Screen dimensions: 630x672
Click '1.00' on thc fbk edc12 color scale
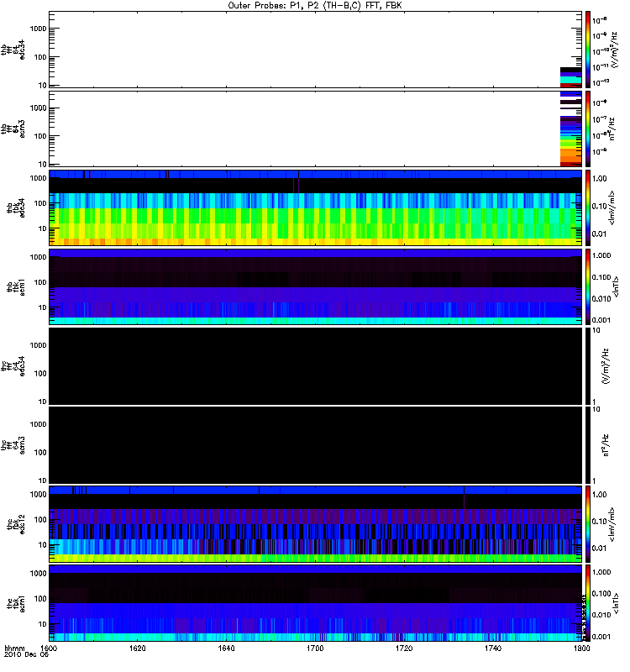599,495
